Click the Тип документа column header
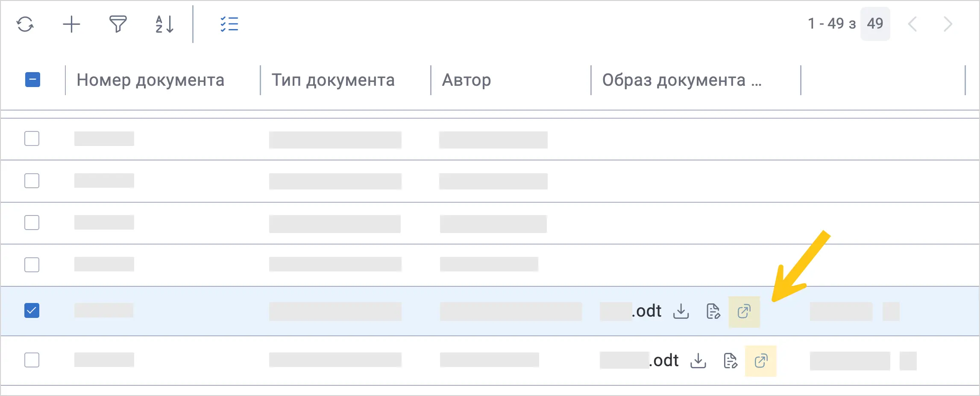Image resolution: width=980 pixels, height=396 pixels. point(333,80)
